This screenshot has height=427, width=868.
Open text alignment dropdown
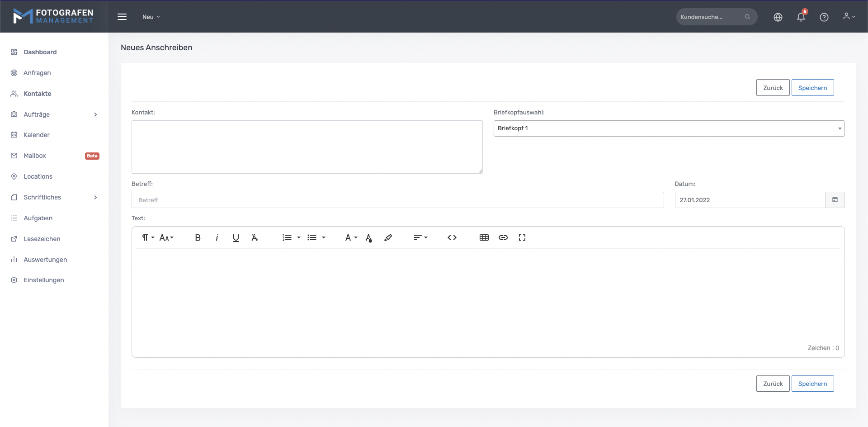pos(420,237)
